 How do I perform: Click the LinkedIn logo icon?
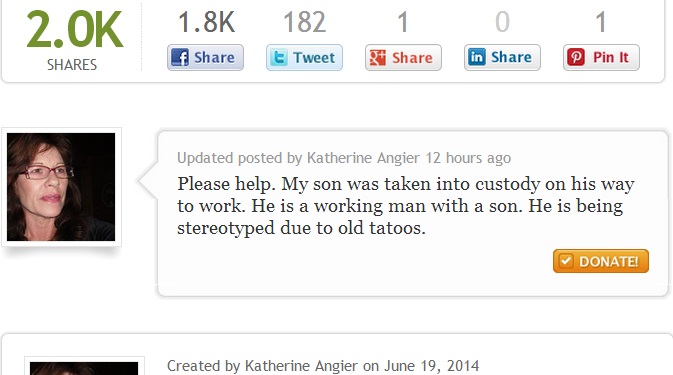coord(477,57)
